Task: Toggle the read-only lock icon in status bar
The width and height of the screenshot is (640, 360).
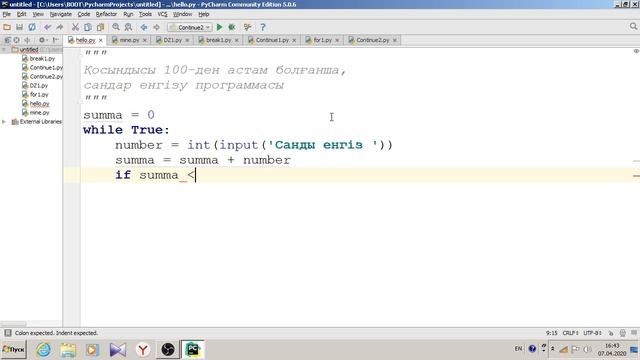Action: pos(611,333)
